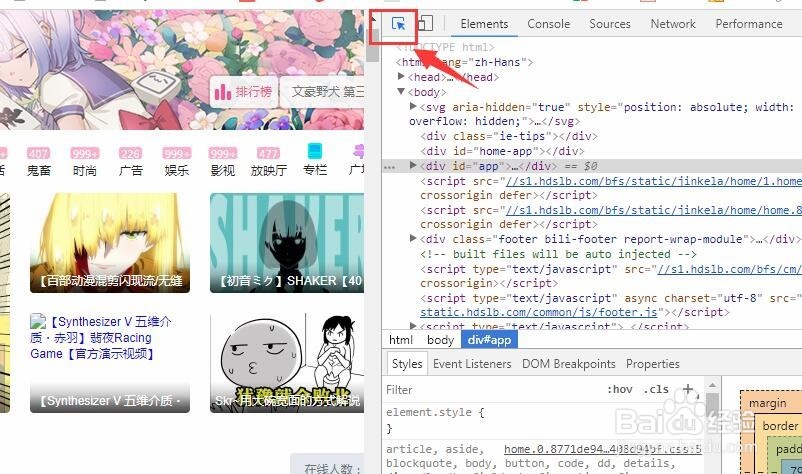The height and width of the screenshot is (474, 802).
Task: Select body in the breadcrumb bar
Action: pyautogui.click(x=440, y=340)
